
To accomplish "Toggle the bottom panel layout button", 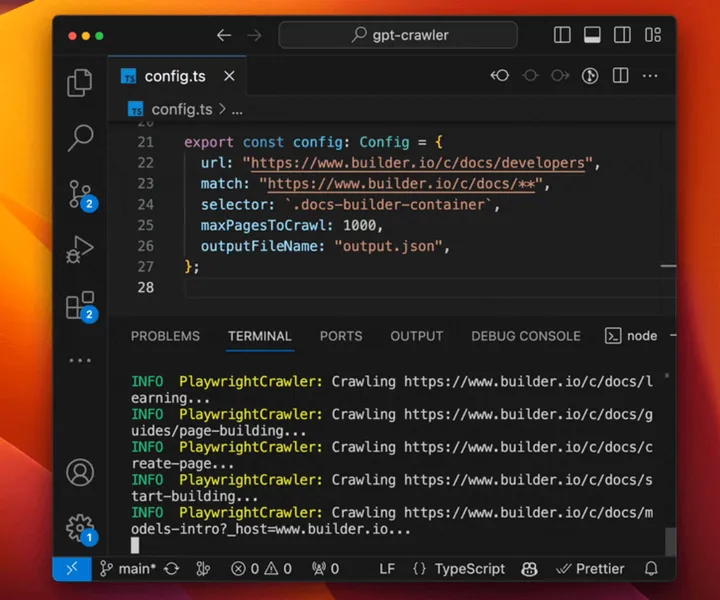I will pyautogui.click(x=592, y=35).
